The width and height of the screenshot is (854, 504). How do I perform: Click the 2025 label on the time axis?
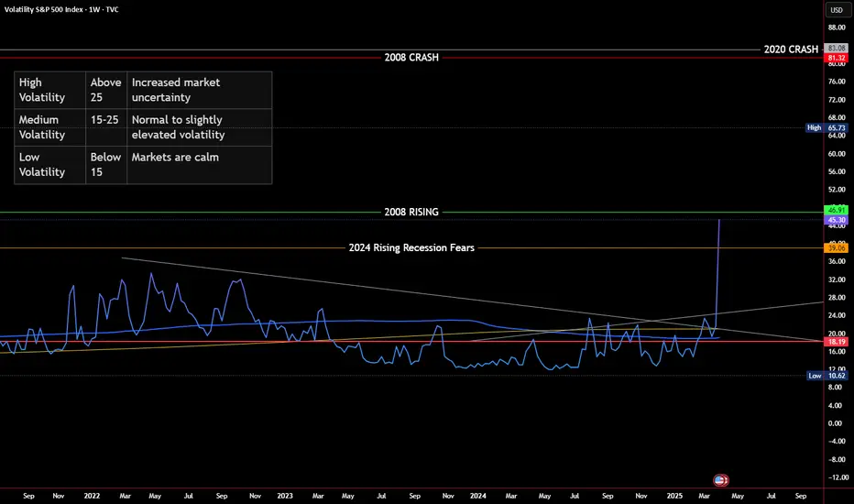[x=674, y=496]
